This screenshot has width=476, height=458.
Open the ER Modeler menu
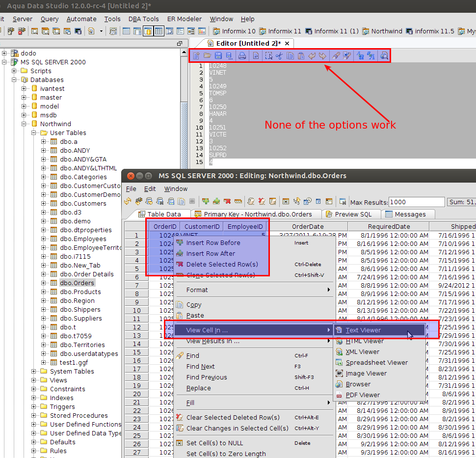pos(185,19)
